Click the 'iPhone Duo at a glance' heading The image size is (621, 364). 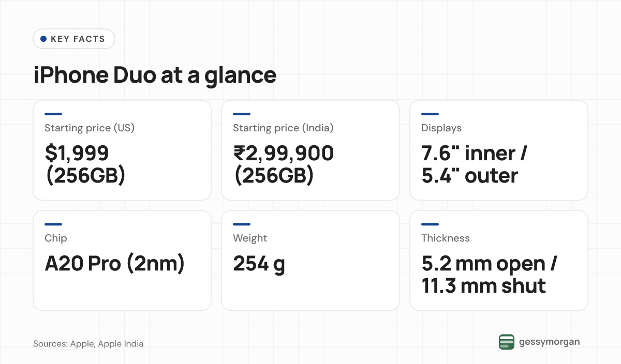click(155, 75)
